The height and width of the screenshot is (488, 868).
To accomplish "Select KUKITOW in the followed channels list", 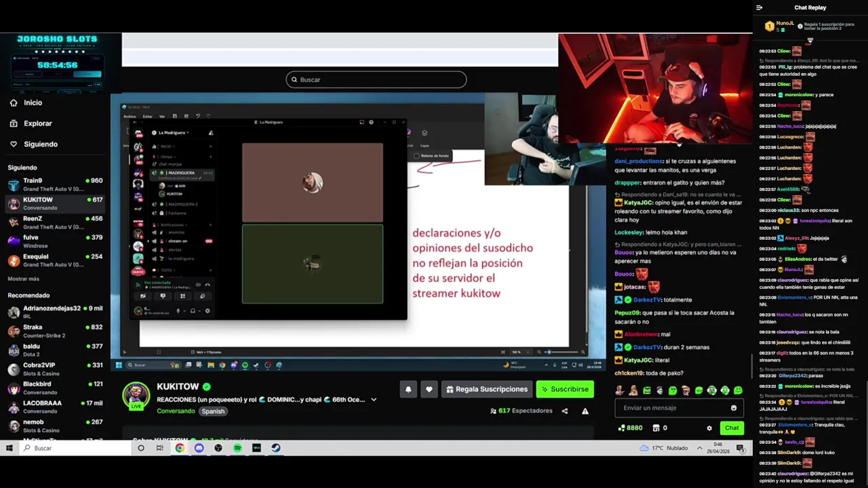I will [54, 203].
